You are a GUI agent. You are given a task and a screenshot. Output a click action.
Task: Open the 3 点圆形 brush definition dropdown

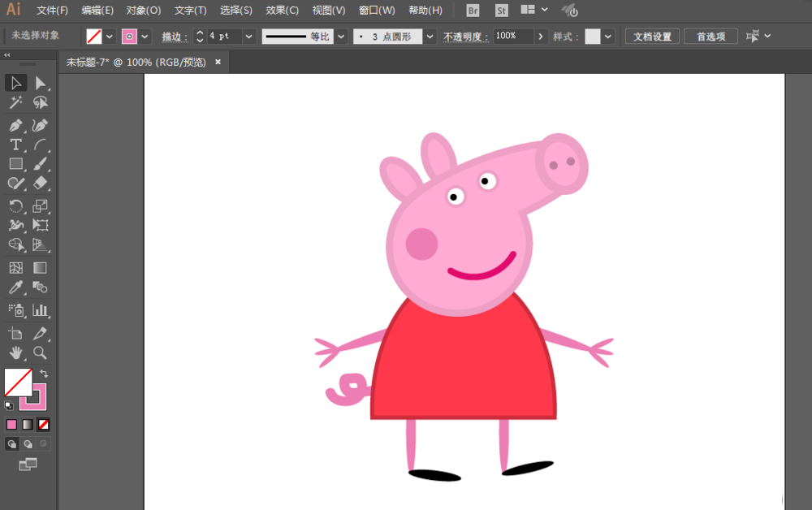point(430,37)
